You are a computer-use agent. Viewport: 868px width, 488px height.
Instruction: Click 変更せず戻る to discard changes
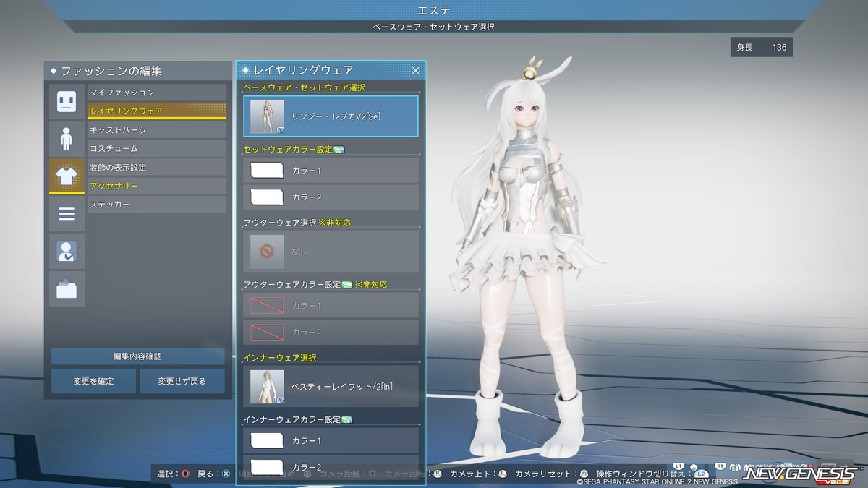click(x=182, y=381)
